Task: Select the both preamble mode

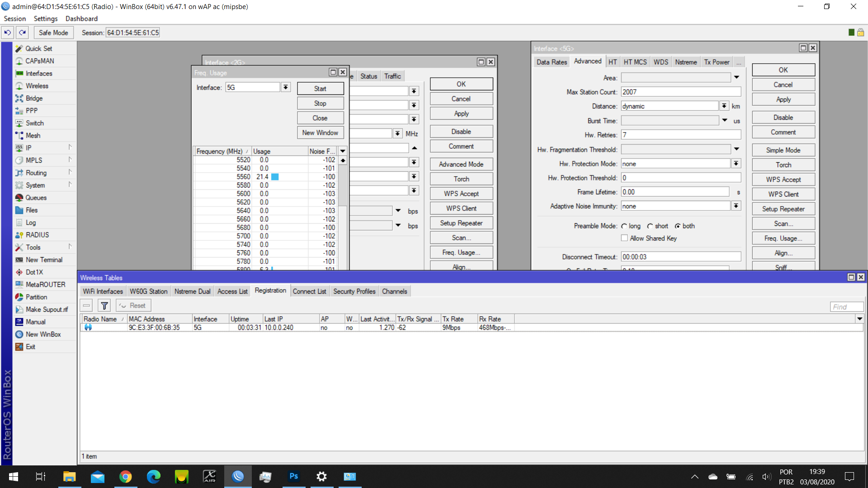Action: 678,226
